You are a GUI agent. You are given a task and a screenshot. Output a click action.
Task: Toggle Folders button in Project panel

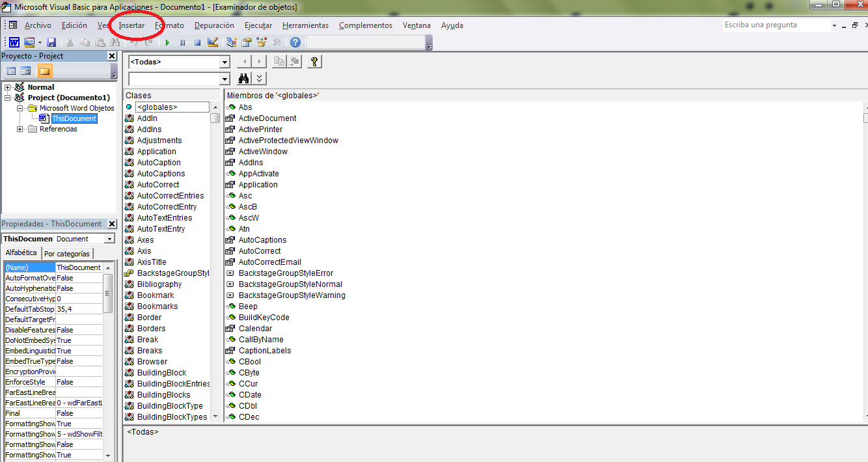(44, 71)
